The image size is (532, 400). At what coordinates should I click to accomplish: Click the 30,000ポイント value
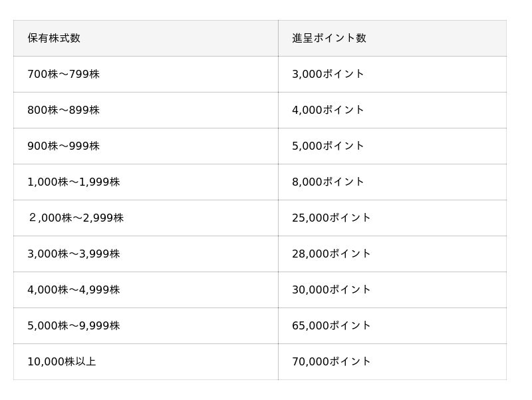331,290
